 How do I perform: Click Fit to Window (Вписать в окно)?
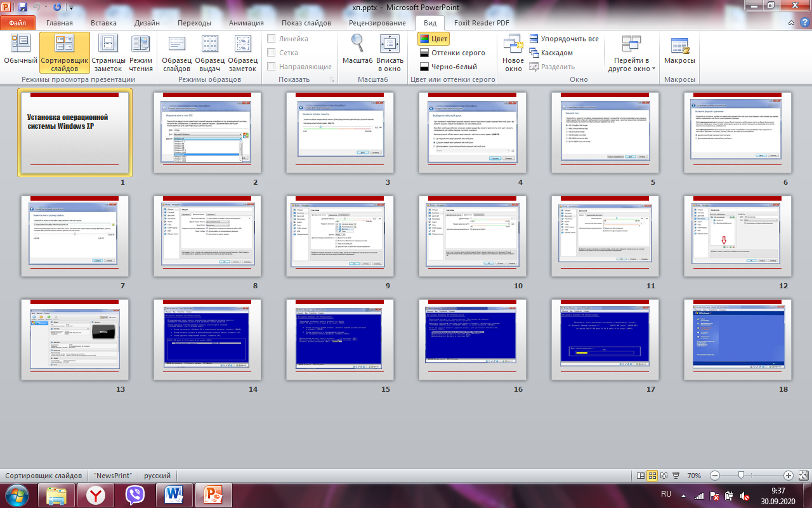[390, 52]
